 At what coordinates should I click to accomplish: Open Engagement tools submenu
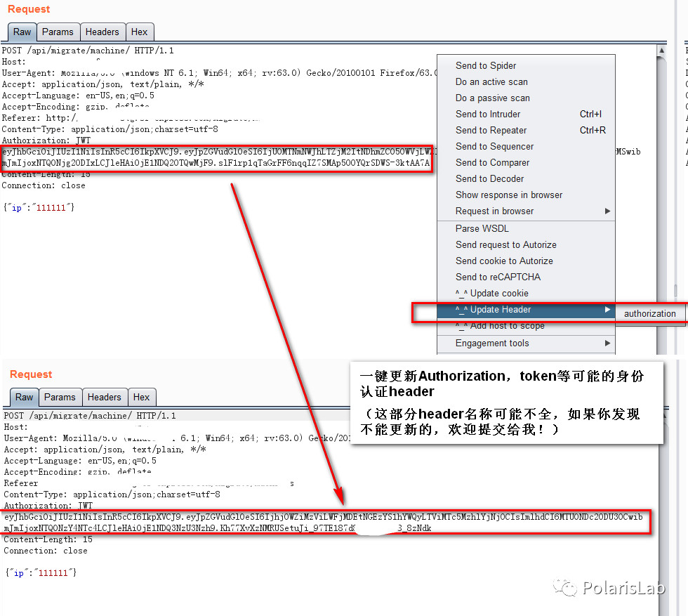[526, 343]
